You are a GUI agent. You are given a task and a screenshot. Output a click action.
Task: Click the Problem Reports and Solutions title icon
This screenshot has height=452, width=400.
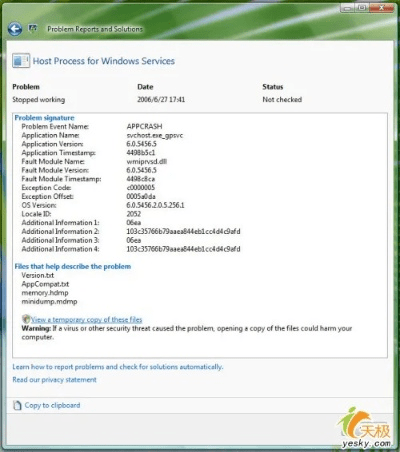33,29
